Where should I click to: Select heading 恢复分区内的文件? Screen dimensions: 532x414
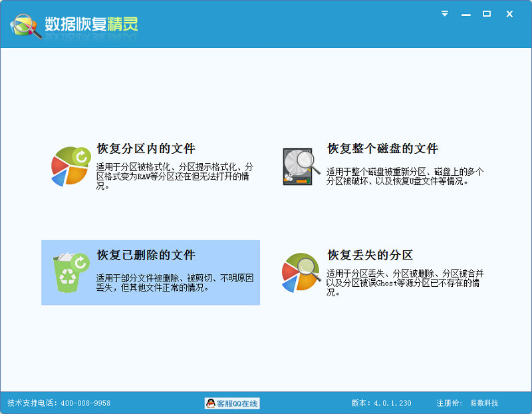(146, 148)
